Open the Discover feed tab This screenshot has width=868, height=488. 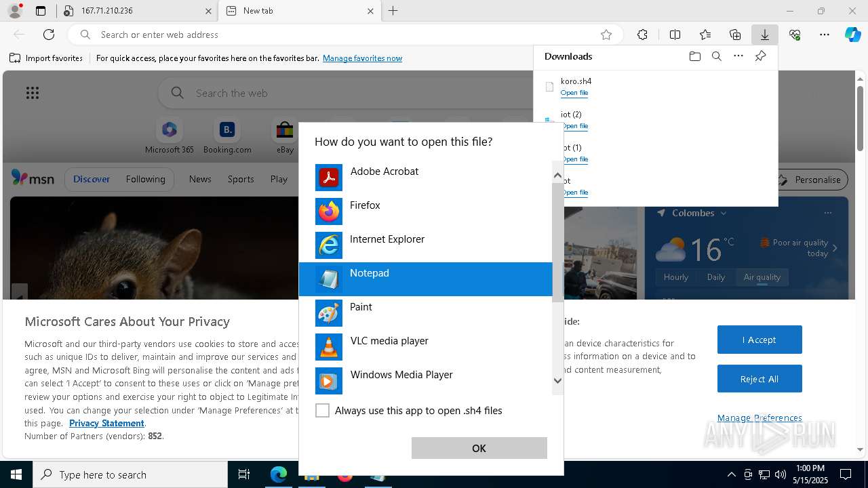[x=92, y=179]
